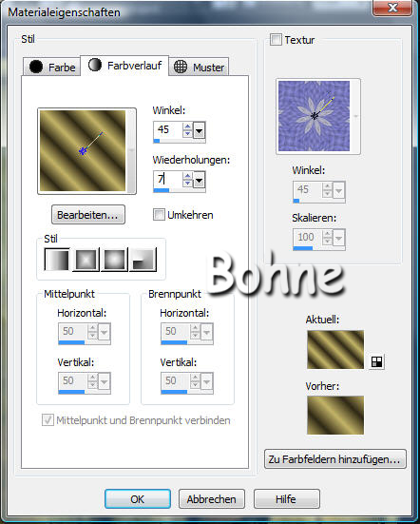Select the linear gradient style icon
The image size is (420, 524).
[x=57, y=260]
